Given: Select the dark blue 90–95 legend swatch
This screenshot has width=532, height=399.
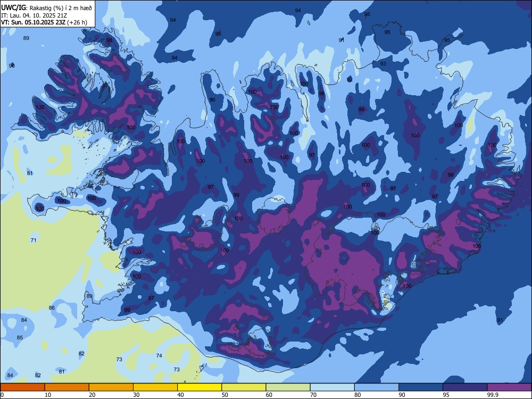Looking at the screenshot, I should point(421,387).
